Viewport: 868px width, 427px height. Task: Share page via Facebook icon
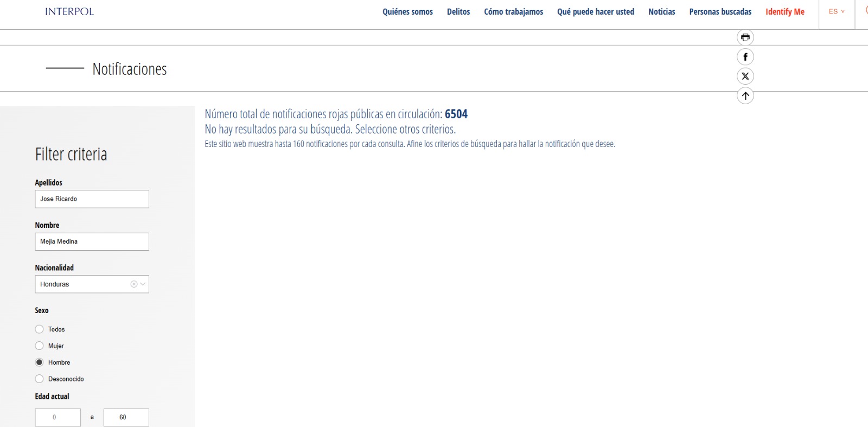click(745, 57)
